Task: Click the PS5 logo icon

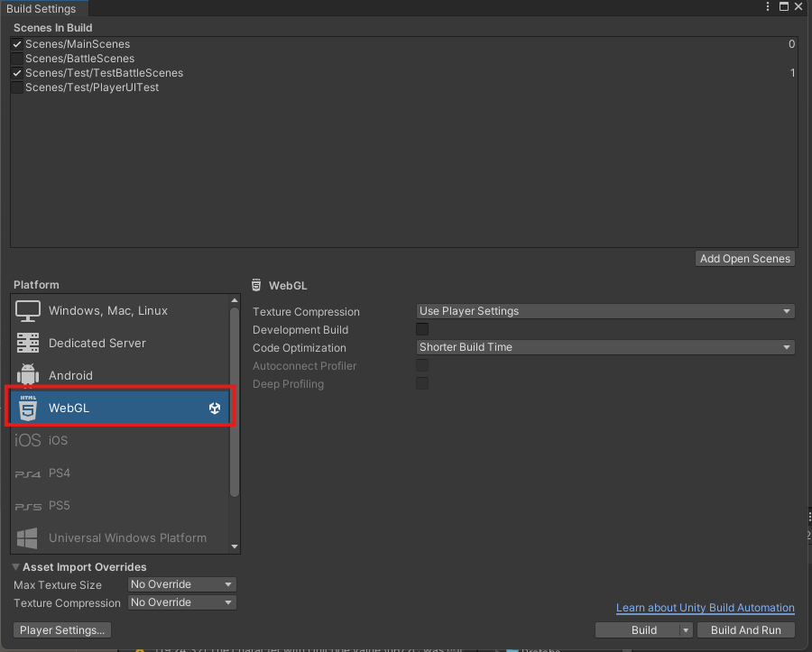Action: tap(28, 506)
